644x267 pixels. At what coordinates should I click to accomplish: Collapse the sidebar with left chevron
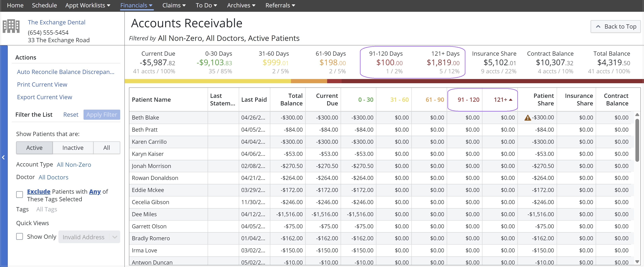[x=4, y=157]
